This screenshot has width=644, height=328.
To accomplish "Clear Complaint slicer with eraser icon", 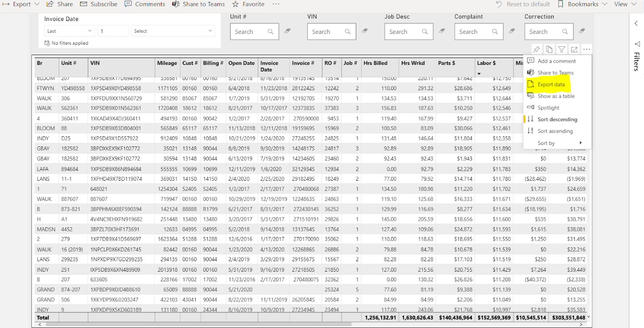I will (x=512, y=31).
